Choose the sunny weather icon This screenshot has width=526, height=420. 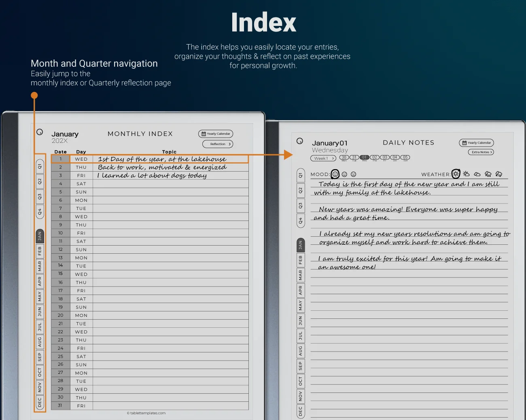click(x=456, y=174)
